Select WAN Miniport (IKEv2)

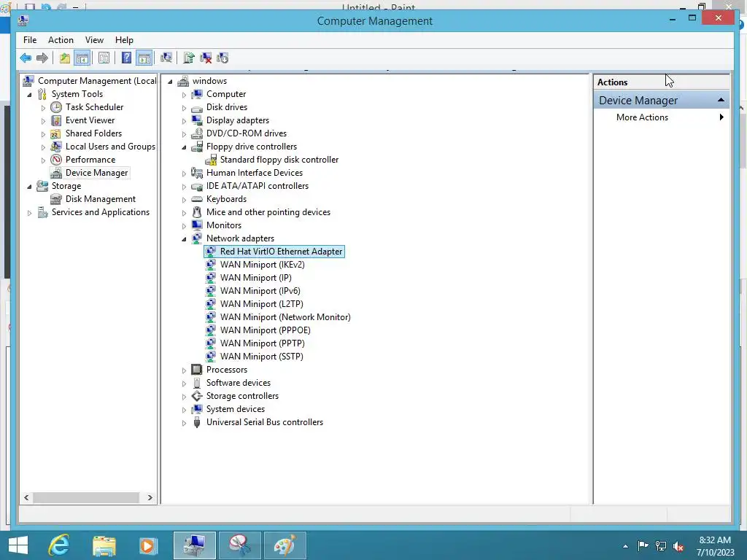pyautogui.click(x=262, y=265)
